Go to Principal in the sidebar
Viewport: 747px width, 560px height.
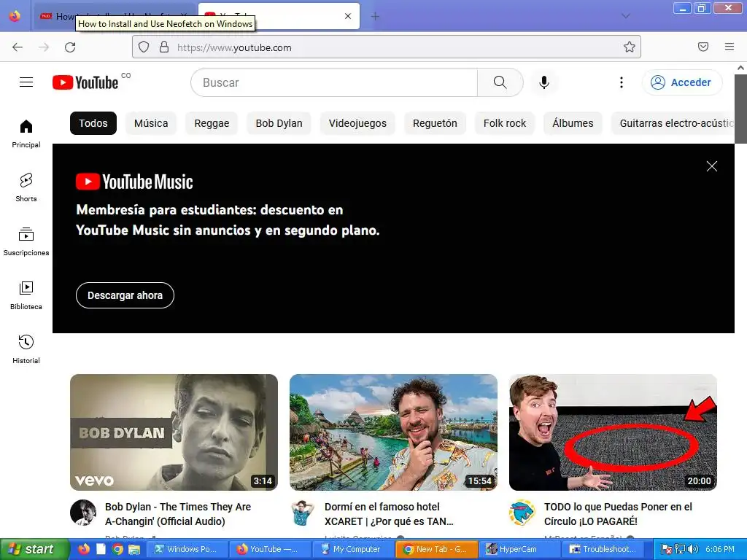[26, 133]
